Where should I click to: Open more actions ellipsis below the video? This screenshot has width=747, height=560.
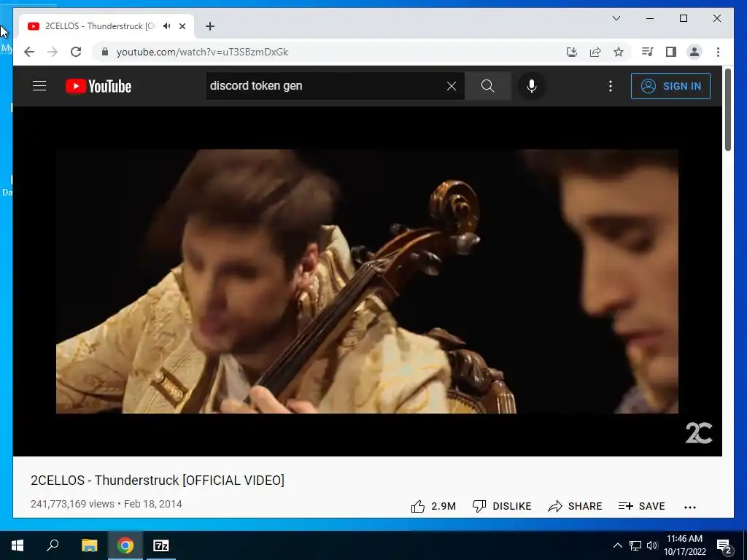690,507
